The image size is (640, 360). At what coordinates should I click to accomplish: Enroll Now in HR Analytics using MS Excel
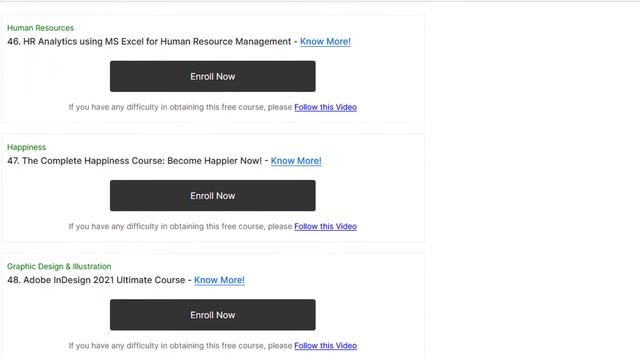click(x=213, y=76)
